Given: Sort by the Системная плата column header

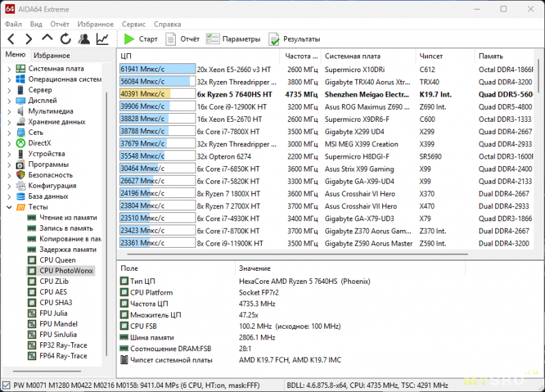Looking at the screenshot, I should (x=368, y=56).
